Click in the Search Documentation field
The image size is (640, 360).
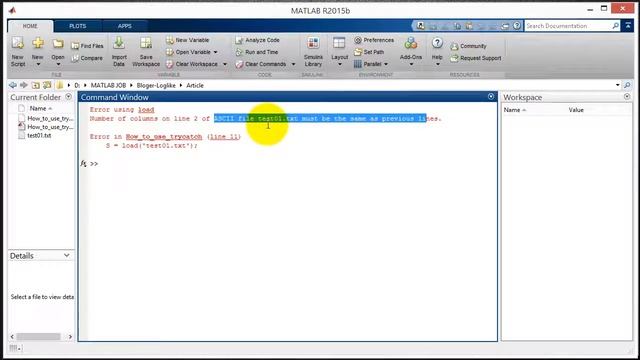(x=568, y=26)
